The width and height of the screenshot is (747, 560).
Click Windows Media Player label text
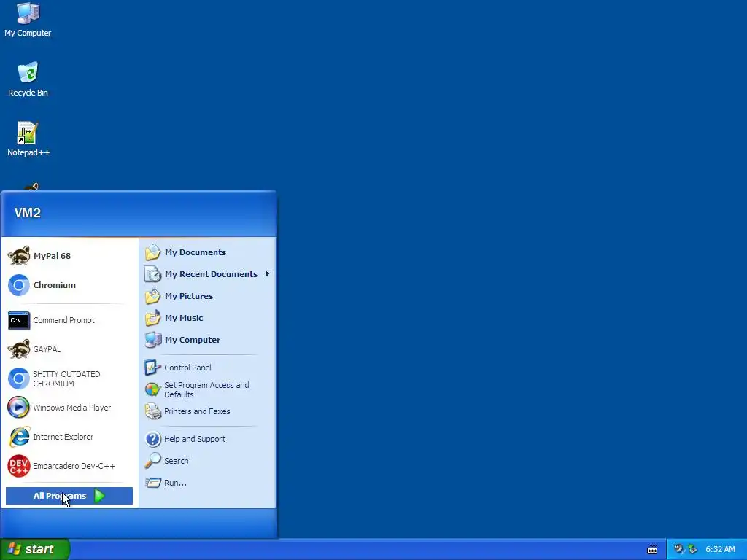tap(72, 408)
